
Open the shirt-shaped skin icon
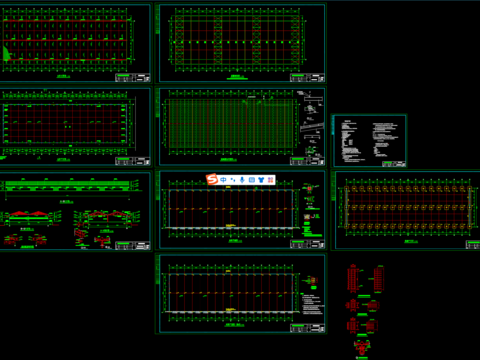(x=261, y=180)
